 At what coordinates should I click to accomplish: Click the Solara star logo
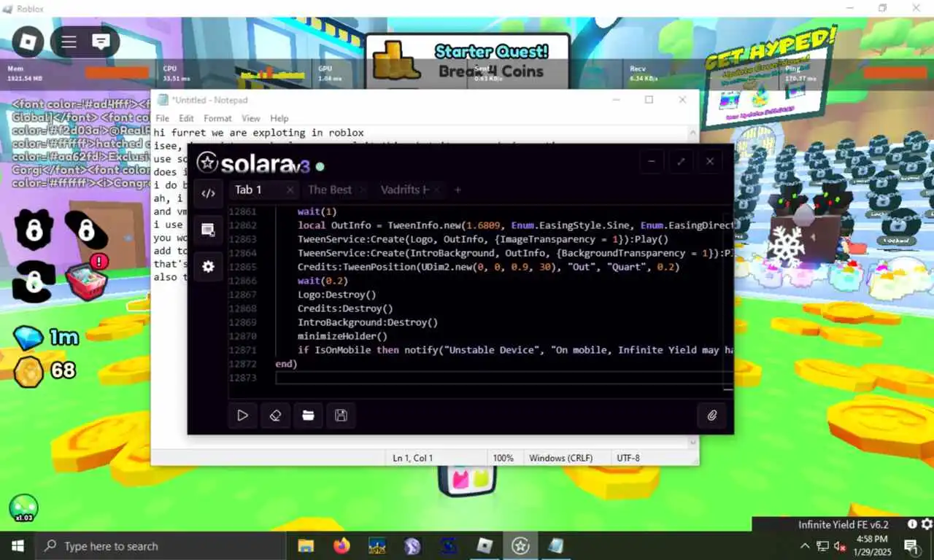(207, 163)
